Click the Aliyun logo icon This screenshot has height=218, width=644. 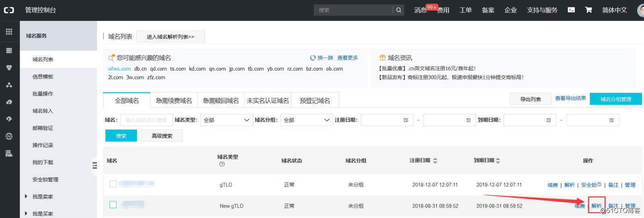pos(9,10)
